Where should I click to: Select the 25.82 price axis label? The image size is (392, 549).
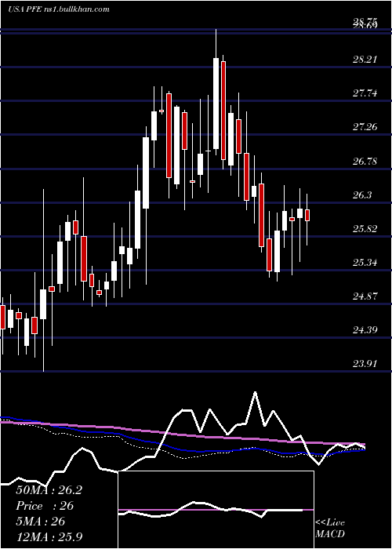[365, 229]
